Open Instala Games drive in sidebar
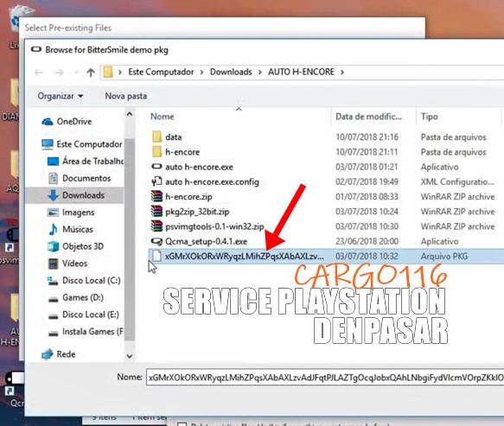 click(93, 332)
